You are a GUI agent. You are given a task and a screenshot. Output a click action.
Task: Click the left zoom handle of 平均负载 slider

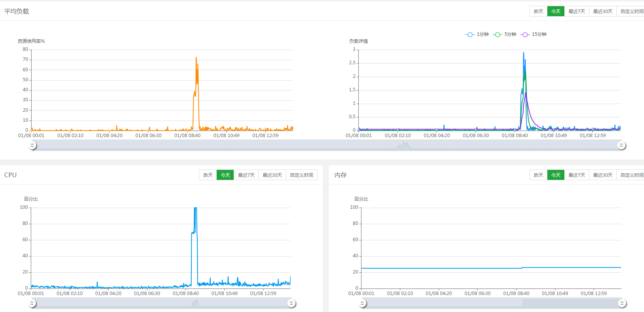(x=33, y=145)
